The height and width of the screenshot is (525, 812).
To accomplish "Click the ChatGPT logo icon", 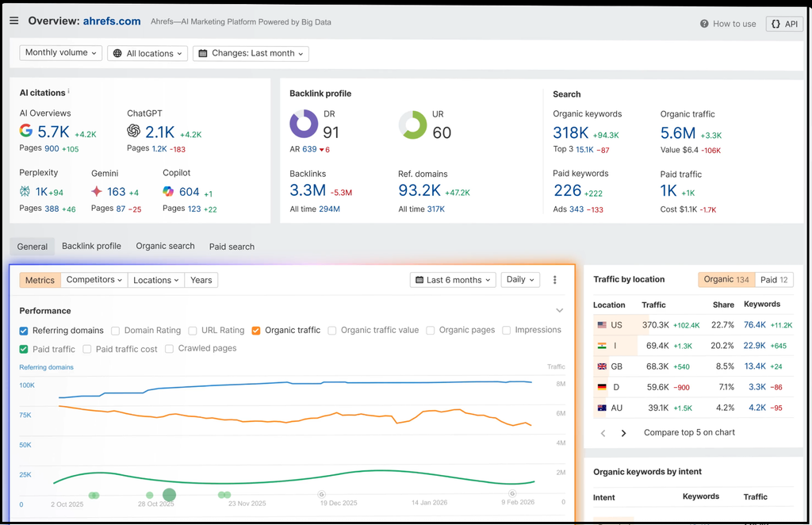I will coord(133,131).
